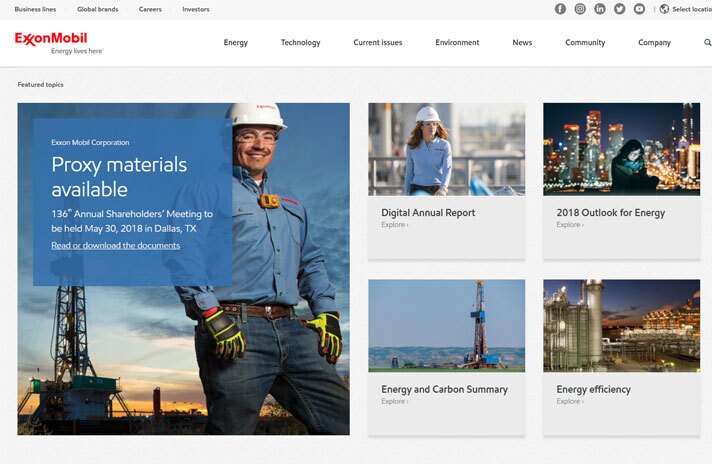Click the Exxon Mobil Corporation caption text
The width and height of the screenshot is (712, 464).
[x=90, y=143]
